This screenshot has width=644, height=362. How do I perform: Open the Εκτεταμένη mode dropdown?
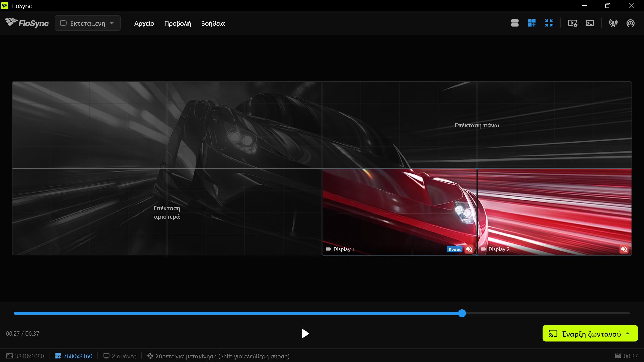pos(88,23)
